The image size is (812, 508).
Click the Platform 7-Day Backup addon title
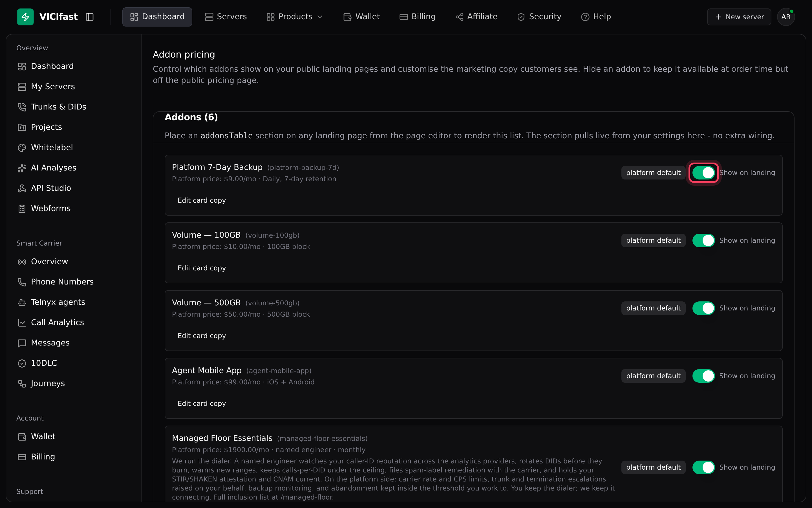(217, 167)
